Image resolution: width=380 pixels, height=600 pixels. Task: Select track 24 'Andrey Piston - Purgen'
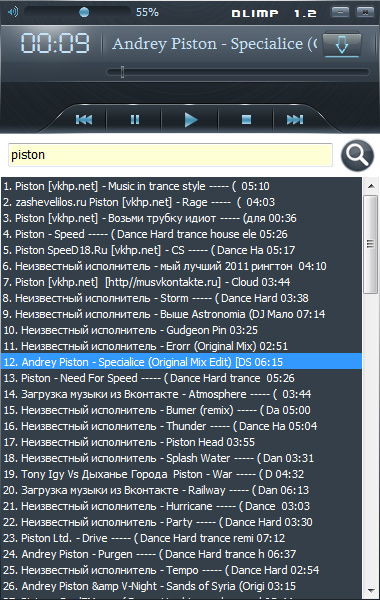[181, 554]
